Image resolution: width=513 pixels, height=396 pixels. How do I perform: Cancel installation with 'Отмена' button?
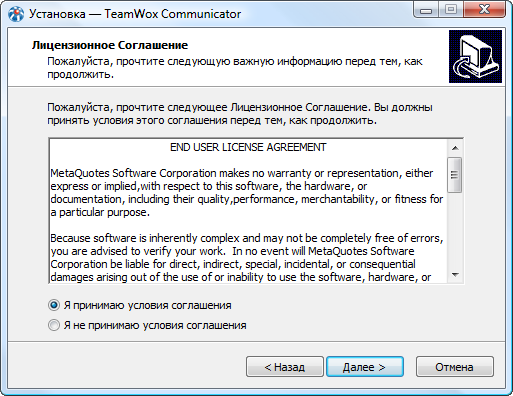455,367
